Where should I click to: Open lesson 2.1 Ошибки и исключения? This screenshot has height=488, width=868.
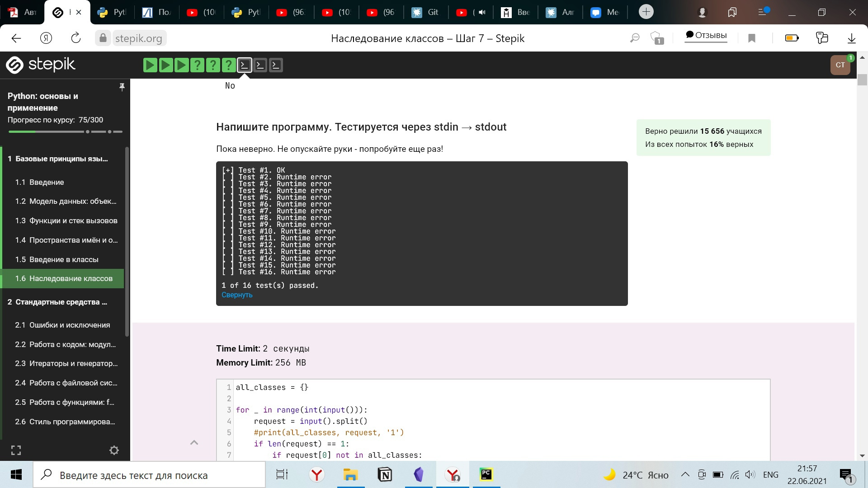[63, 325]
